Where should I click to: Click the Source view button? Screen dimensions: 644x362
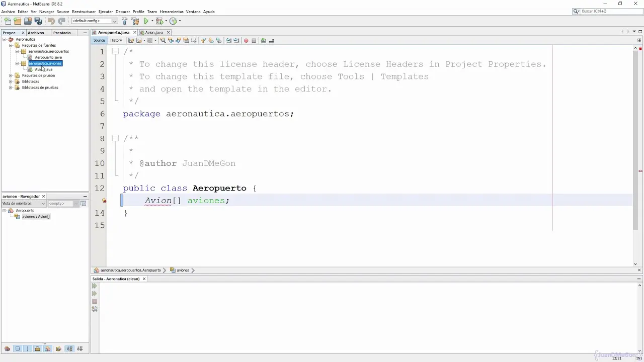[99, 41]
